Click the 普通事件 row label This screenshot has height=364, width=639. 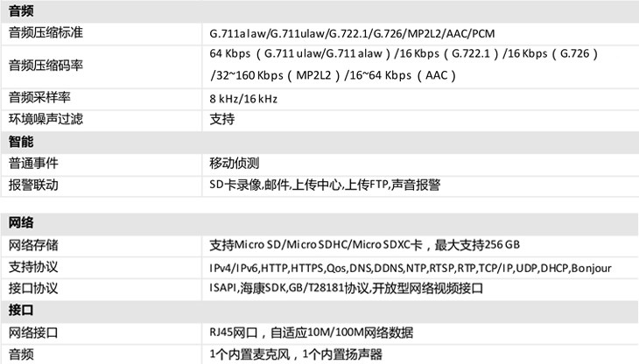(33, 163)
